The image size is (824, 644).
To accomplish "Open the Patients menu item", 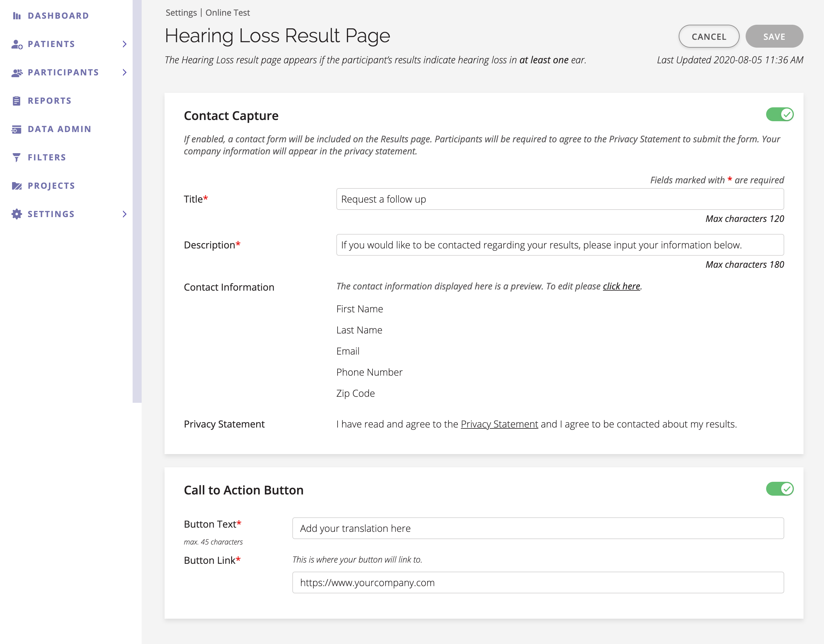I will coord(51,44).
